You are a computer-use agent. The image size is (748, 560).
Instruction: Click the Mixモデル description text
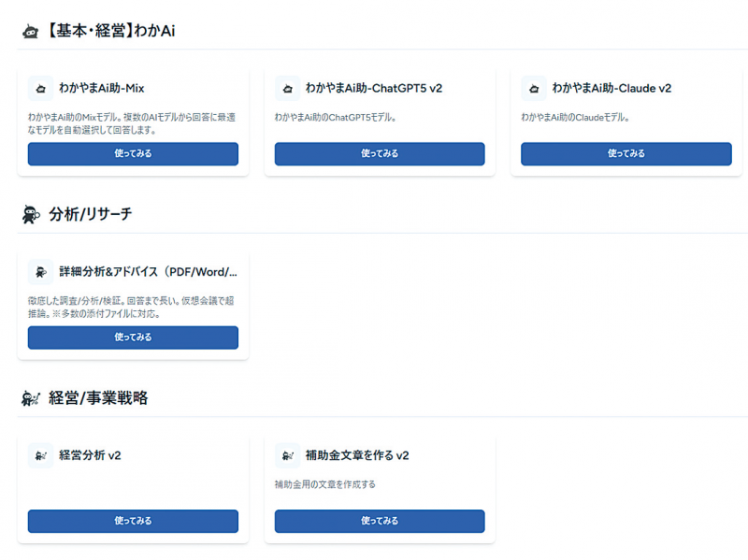(132, 123)
